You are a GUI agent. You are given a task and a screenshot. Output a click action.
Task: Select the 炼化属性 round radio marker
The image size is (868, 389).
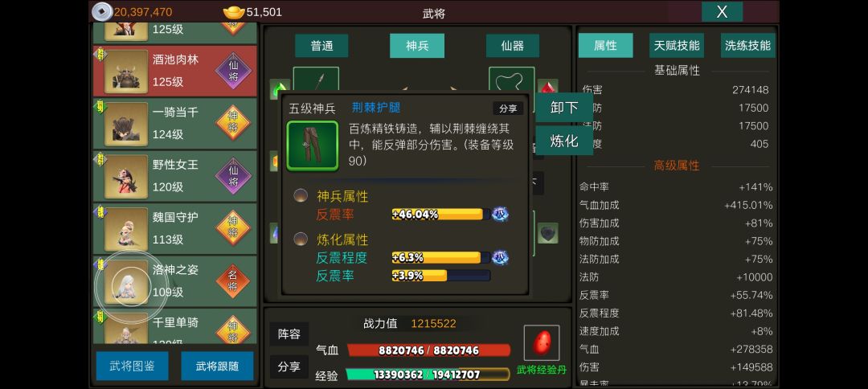pyautogui.click(x=301, y=239)
